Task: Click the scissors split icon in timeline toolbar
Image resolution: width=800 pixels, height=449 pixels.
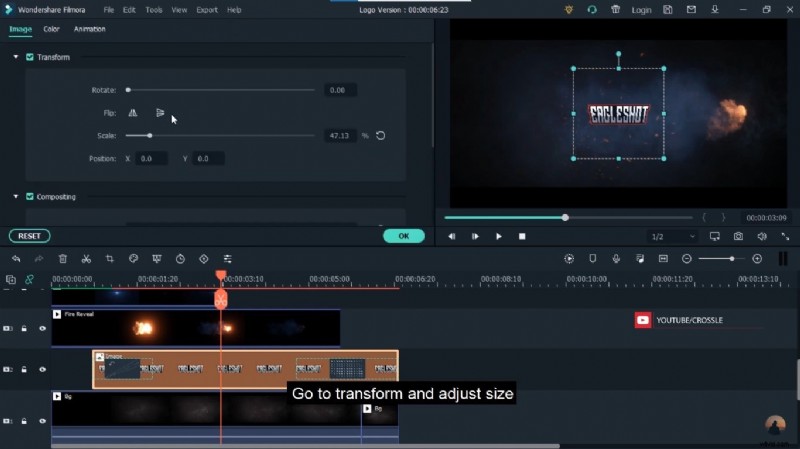Action: click(x=86, y=259)
